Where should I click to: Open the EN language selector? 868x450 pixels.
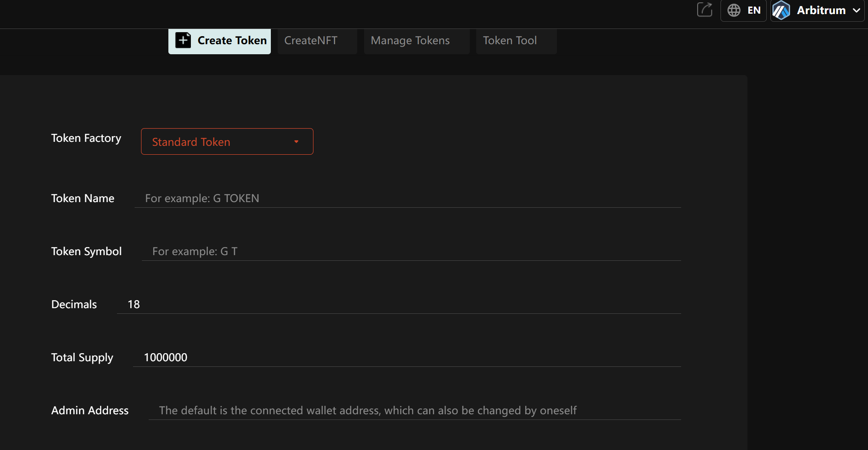pyautogui.click(x=754, y=10)
